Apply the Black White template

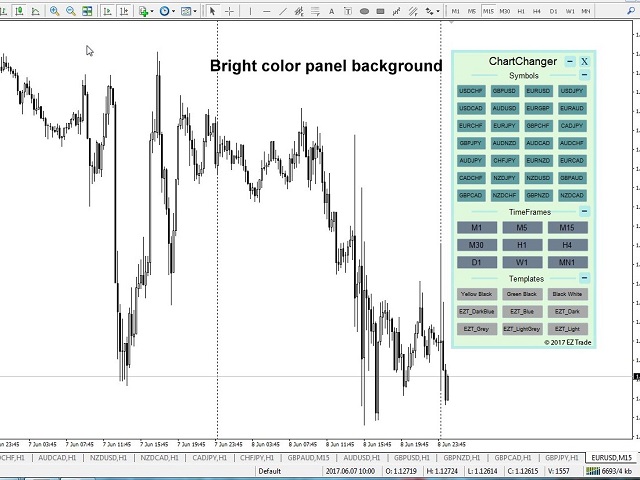[x=567, y=294]
